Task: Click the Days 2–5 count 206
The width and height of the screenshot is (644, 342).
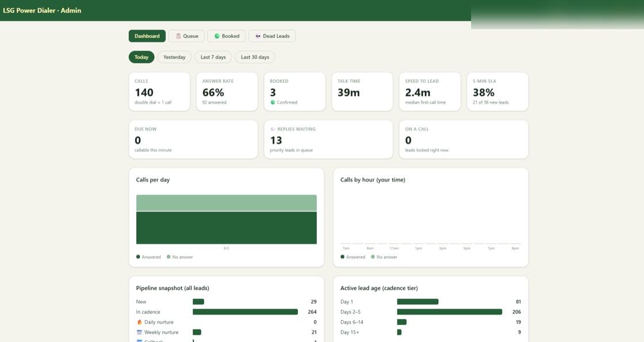Action: pyautogui.click(x=517, y=312)
